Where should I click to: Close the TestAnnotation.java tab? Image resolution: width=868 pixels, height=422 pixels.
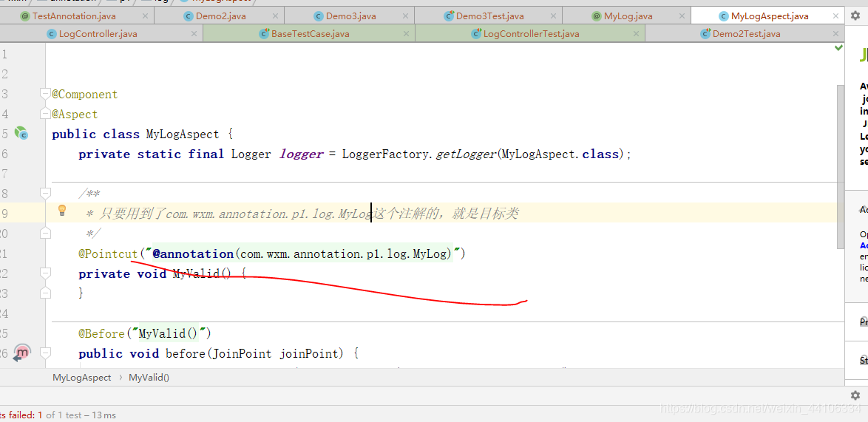(x=143, y=16)
